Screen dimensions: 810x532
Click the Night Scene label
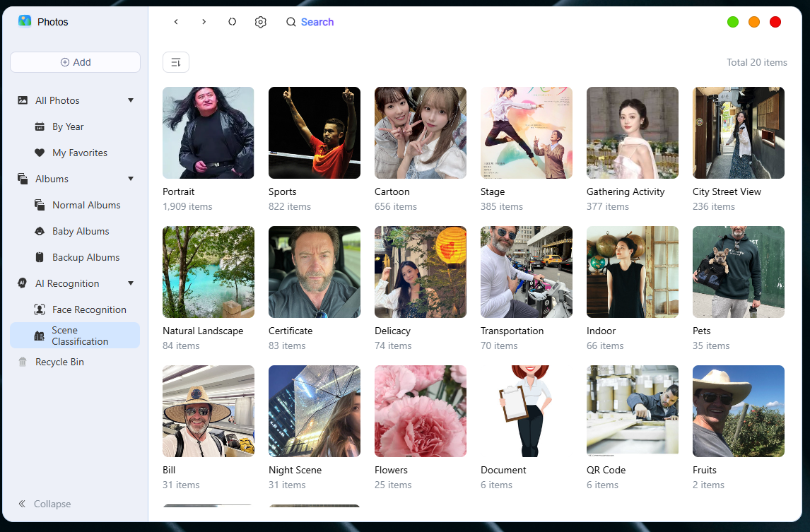(295, 470)
